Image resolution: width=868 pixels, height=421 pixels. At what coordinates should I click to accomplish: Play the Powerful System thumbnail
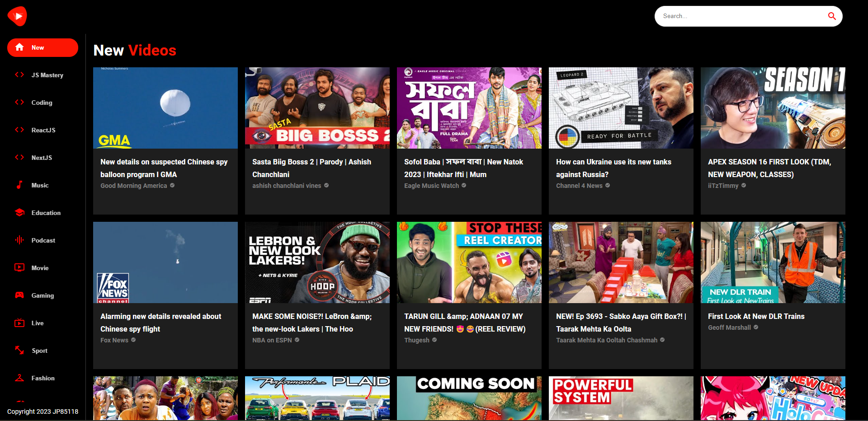(x=621, y=398)
